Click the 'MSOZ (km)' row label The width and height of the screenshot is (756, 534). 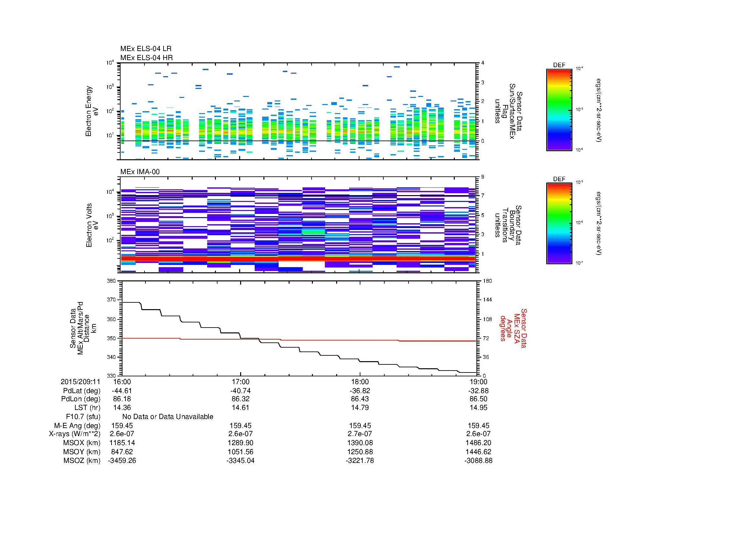(x=82, y=461)
